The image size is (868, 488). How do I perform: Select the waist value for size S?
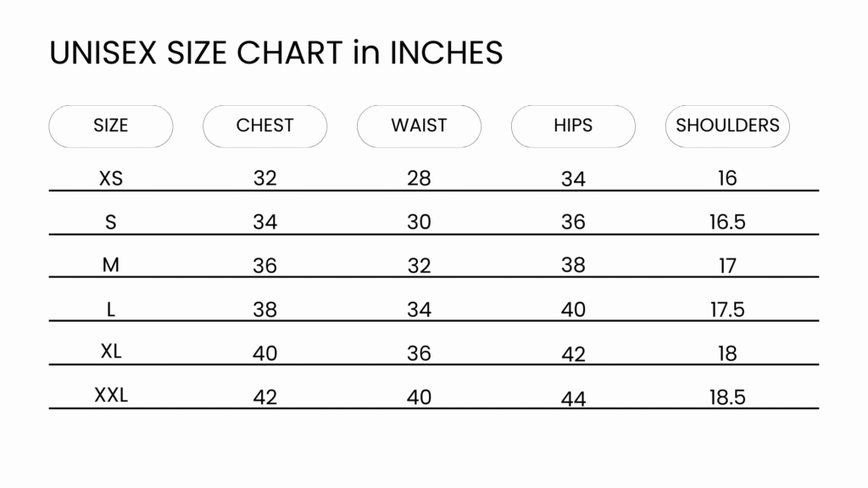pos(419,223)
